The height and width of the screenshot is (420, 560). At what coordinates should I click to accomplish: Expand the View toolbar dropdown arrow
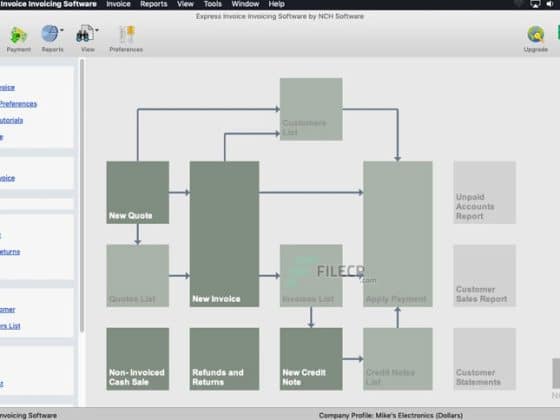point(97,30)
